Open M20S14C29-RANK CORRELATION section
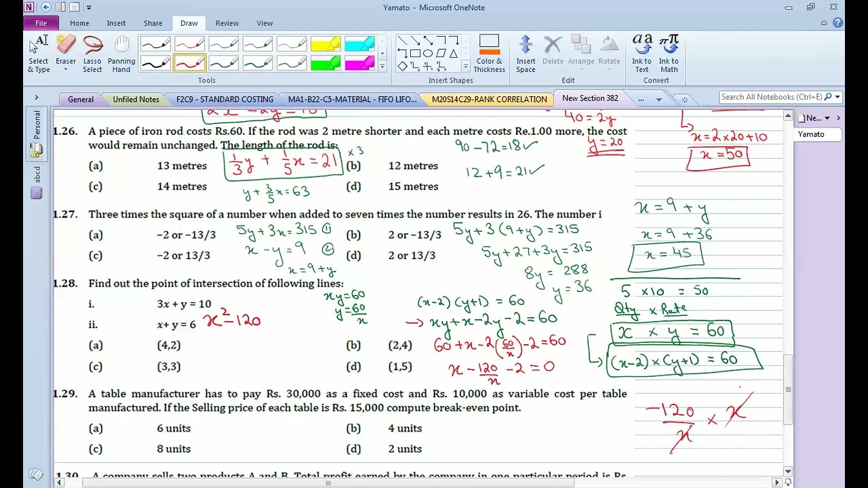 coord(489,99)
